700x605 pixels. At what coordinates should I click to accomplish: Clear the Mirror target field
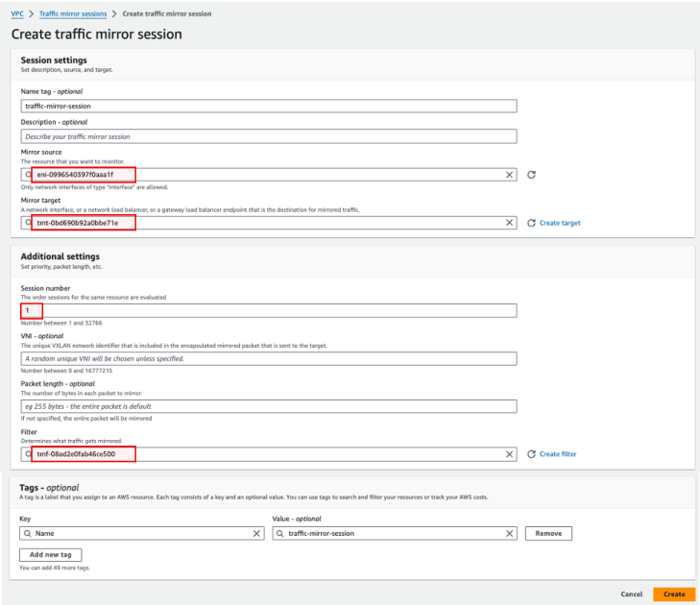point(509,223)
